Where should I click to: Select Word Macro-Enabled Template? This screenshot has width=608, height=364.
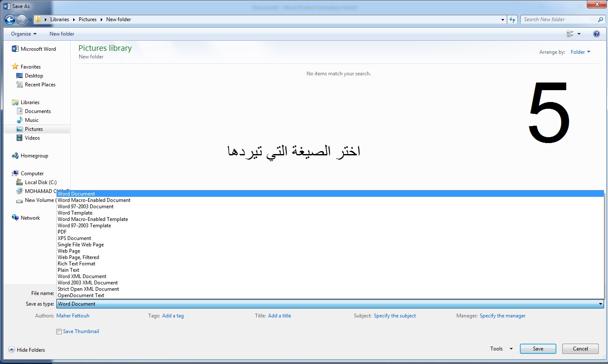click(x=93, y=219)
